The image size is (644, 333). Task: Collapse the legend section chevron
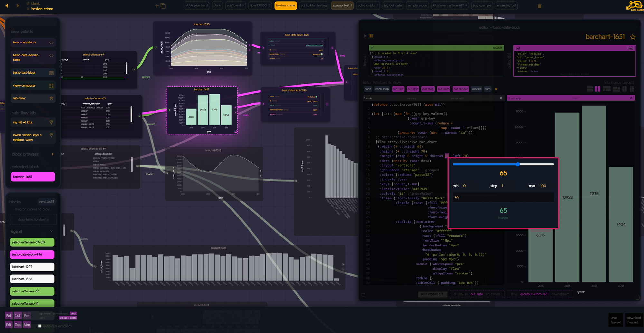[x=51, y=231]
